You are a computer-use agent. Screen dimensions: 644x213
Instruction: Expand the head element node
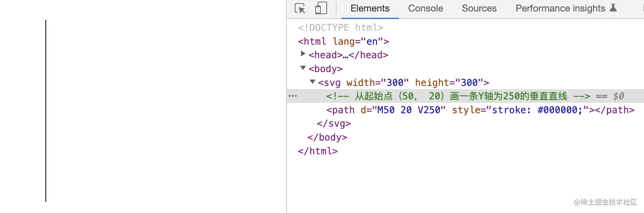[303, 54]
